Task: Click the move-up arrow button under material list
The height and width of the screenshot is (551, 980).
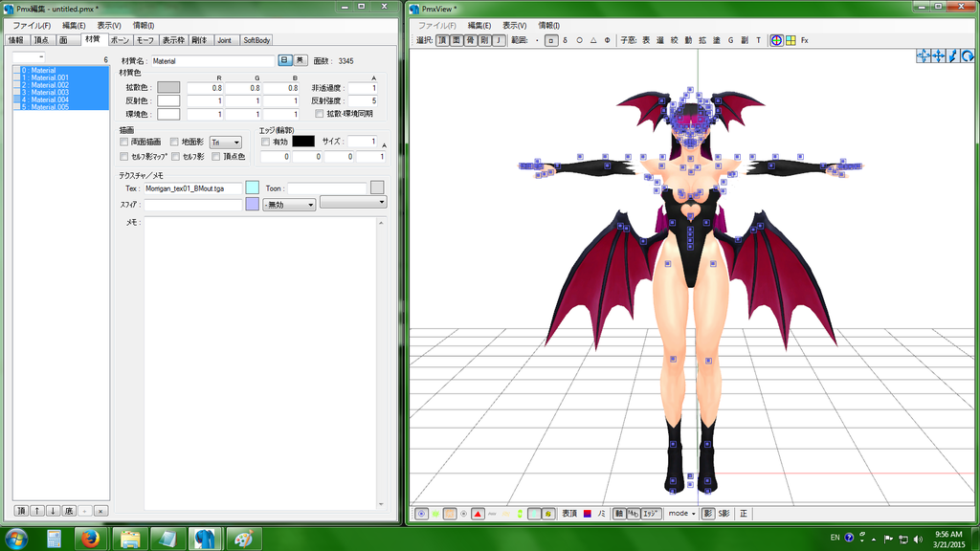Action: [36, 511]
